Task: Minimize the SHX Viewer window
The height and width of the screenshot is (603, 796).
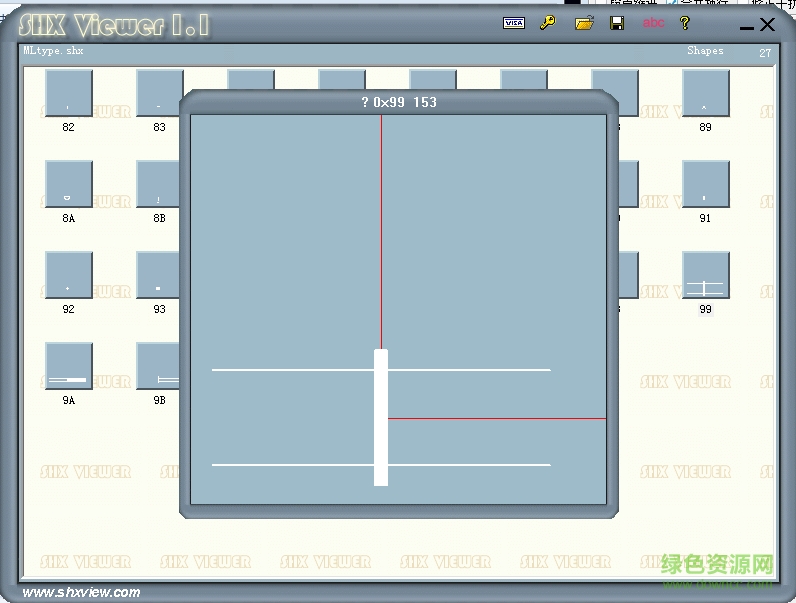Action: [747, 27]
